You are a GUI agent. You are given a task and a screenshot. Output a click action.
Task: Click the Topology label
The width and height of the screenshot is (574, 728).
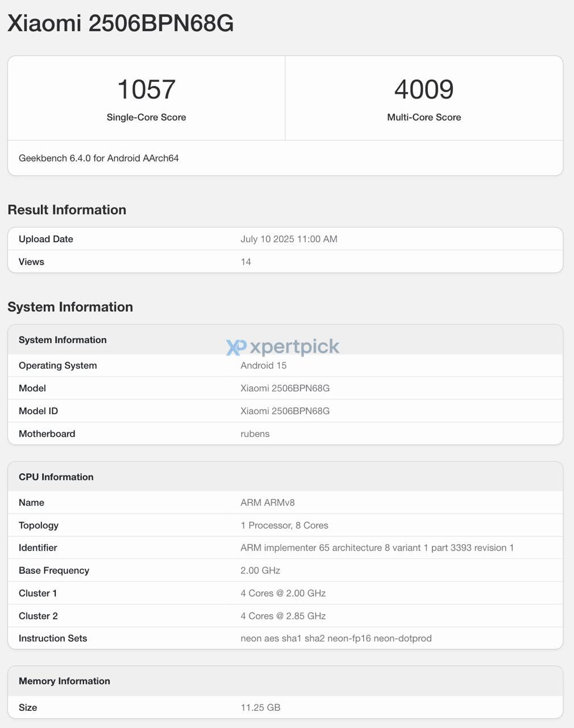pos(39,525)
